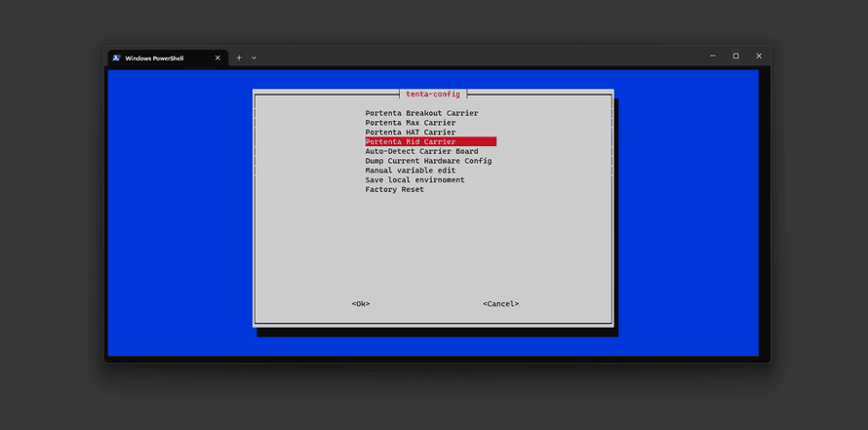
Task: Choose Save local environment entry
Action: [414, 179]
